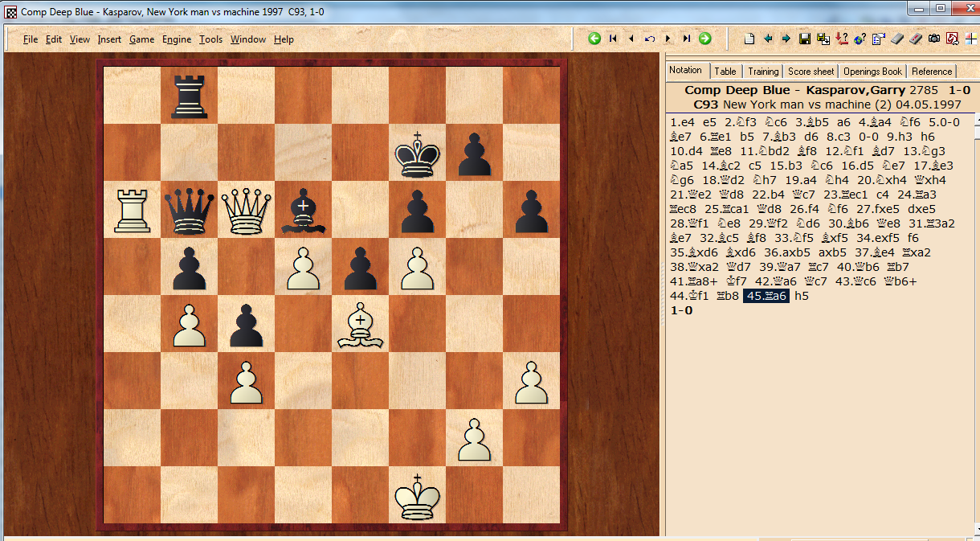980x541 pixels.
Task: Jump to the start of the game
Action: (613, 39)
